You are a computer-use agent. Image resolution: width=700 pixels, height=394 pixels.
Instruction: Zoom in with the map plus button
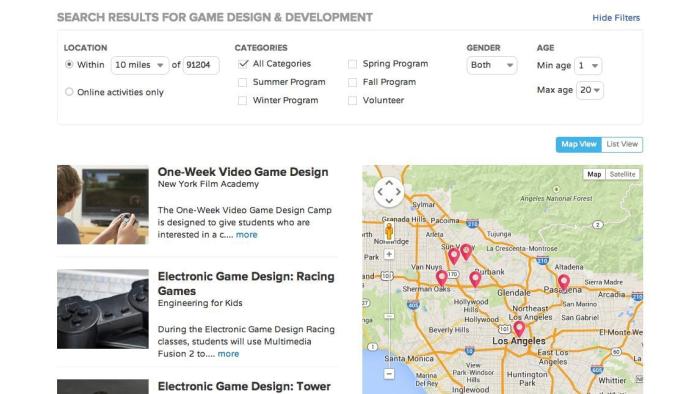pyautogui.click(x=389, y=254)
